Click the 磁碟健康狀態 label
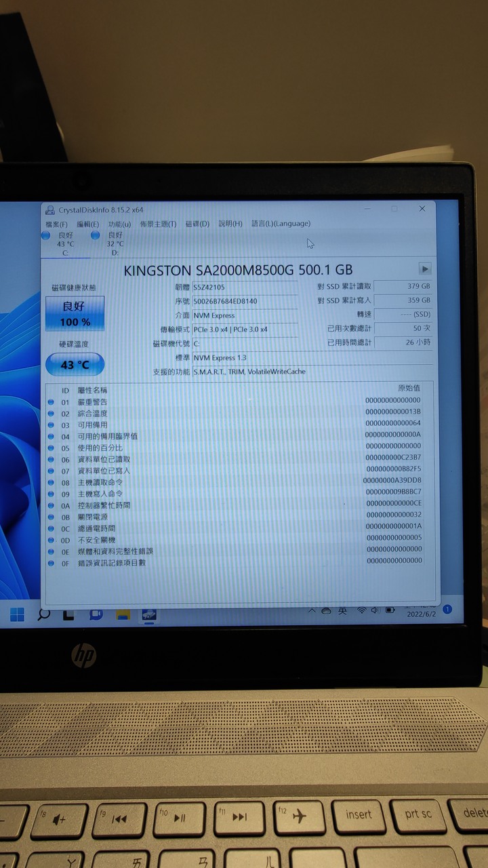 74,288
